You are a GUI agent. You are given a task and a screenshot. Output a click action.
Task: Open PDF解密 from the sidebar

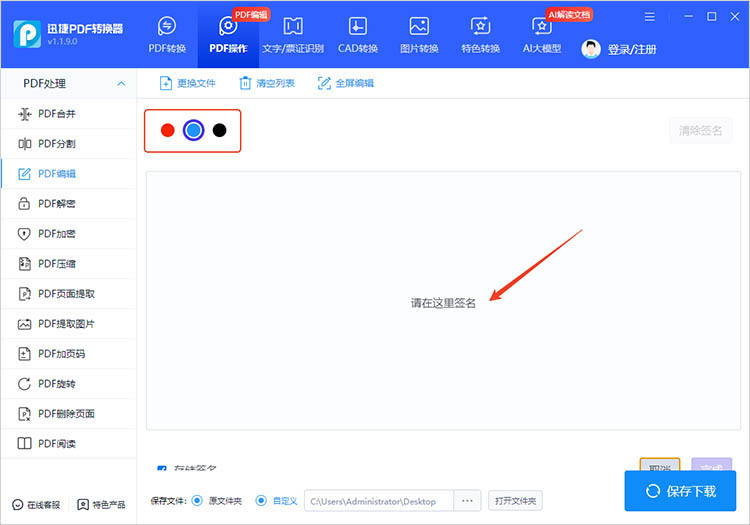68,204
